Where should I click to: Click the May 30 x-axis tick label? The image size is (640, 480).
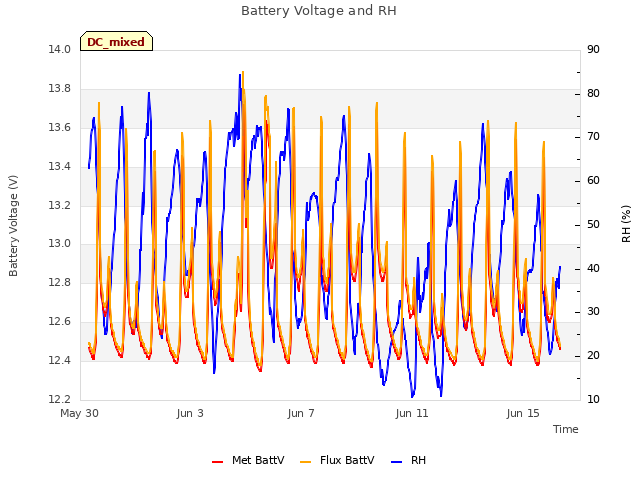click(79, 413)
